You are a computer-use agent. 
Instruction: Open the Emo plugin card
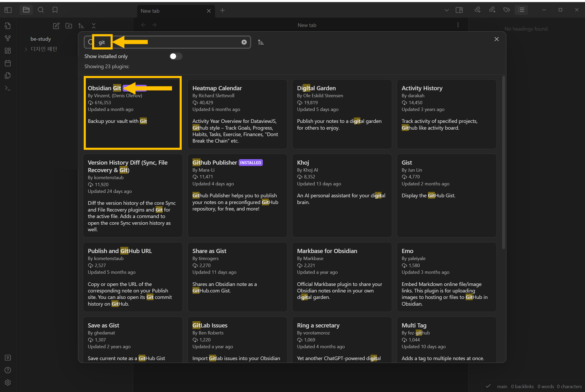[447, 277]
